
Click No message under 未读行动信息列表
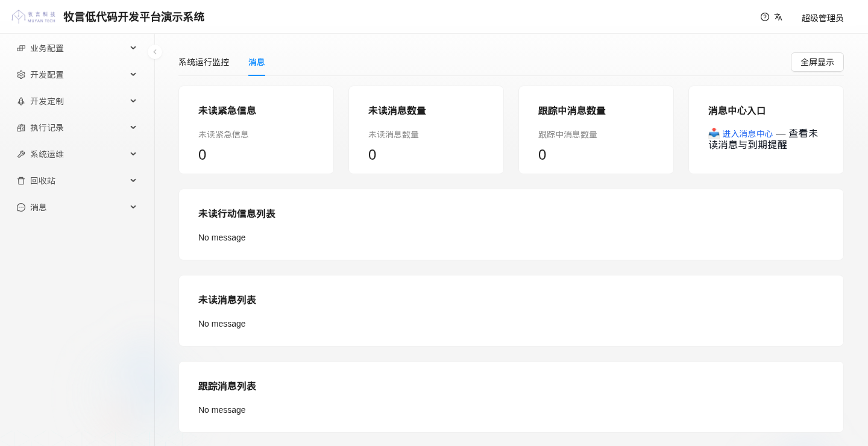click(x=222, y=237)
